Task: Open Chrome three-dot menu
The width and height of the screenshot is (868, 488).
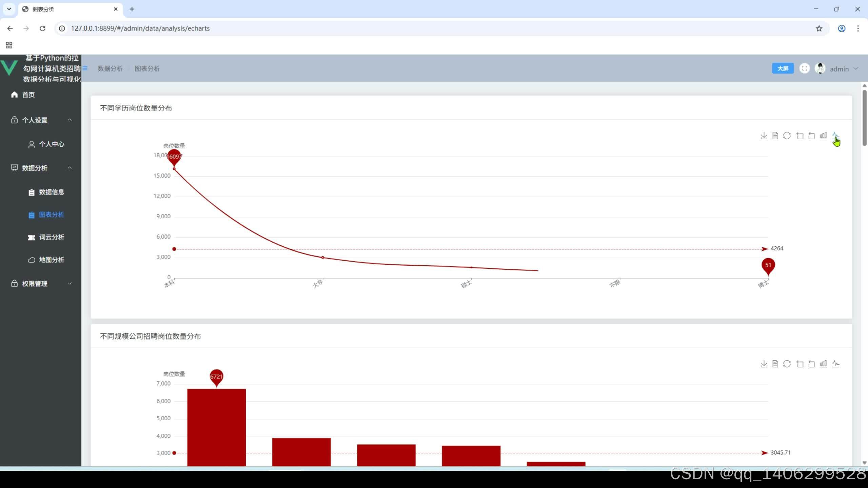Action: [858, 28]
